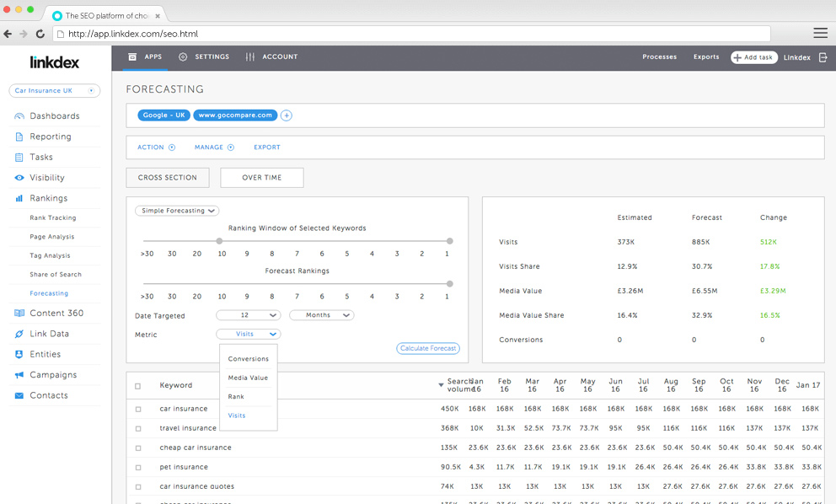Check the pet insurance row checkbox
Screen dimensions: 836x504
pos(138,467)
